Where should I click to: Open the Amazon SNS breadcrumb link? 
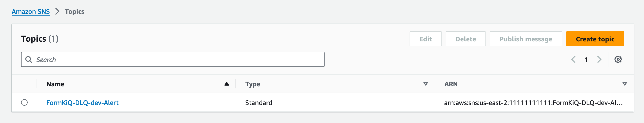[x=31, y=11]
